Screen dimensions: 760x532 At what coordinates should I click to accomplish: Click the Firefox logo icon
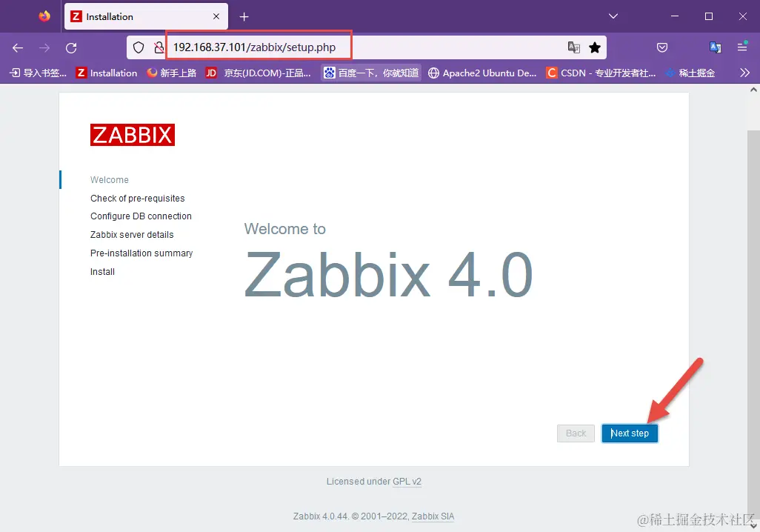point(44,16)
